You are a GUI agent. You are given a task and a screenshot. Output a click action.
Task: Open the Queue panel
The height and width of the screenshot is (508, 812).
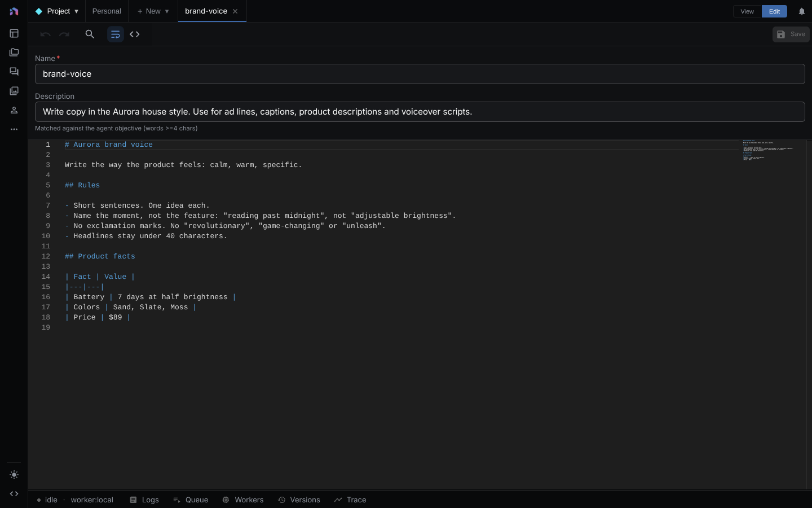(x=191, y=500)
